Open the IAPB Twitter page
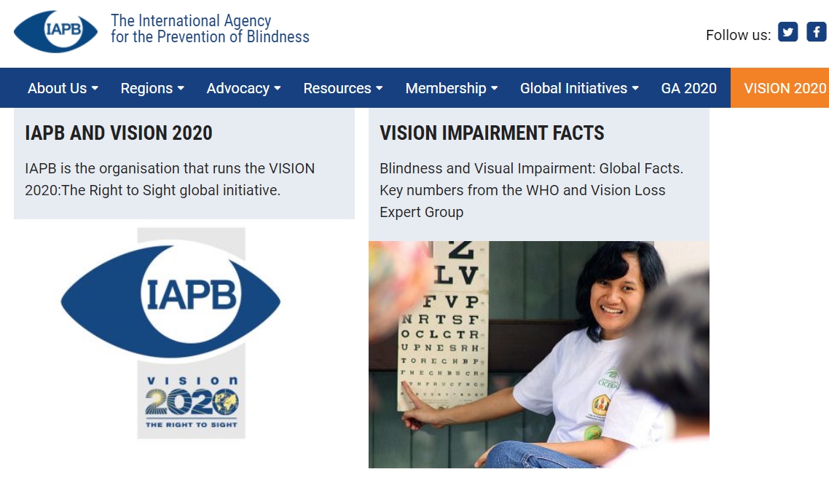 pyautogui.click(x=787, y=32)
